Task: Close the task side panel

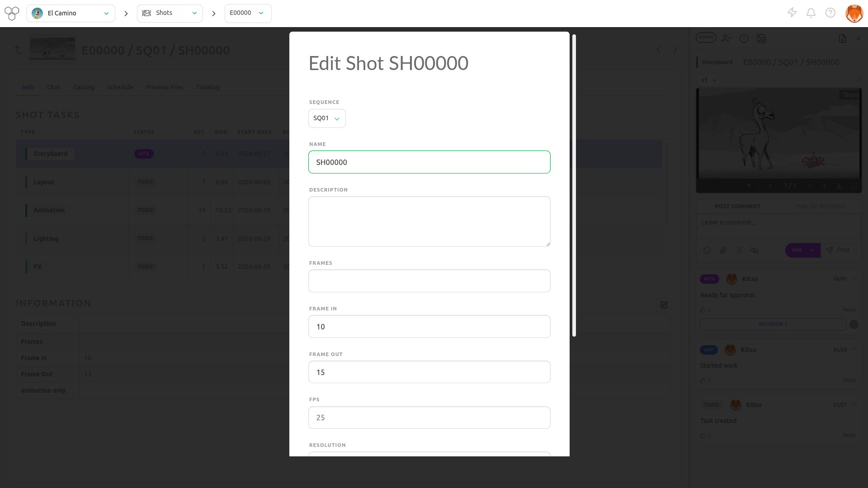Action: point(859,38)
